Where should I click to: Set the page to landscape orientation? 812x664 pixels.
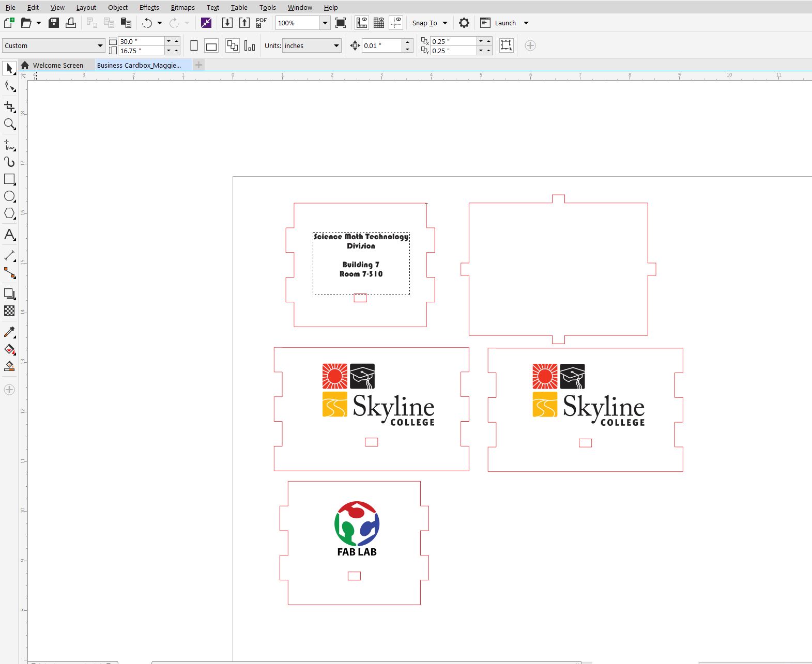pos(211,45)
